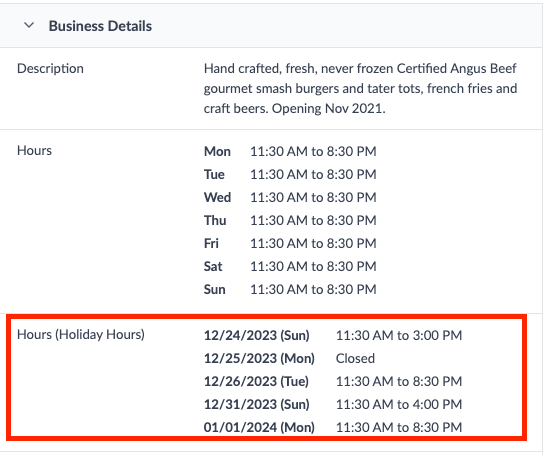Viewport: 556px width, 455px height.
Task: Click the Sun regular hours row
Action: (290, 289)
